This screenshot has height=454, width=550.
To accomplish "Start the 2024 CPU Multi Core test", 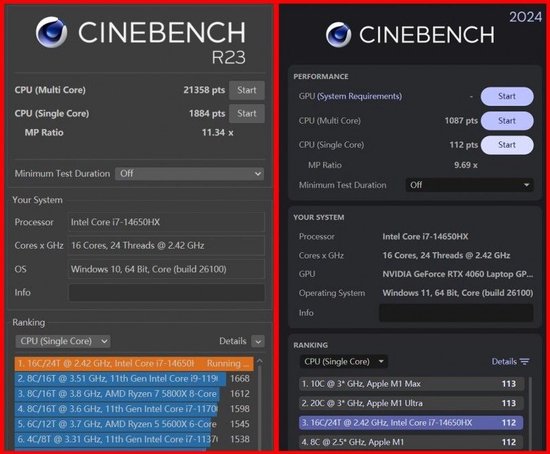I will click(507, 121).
